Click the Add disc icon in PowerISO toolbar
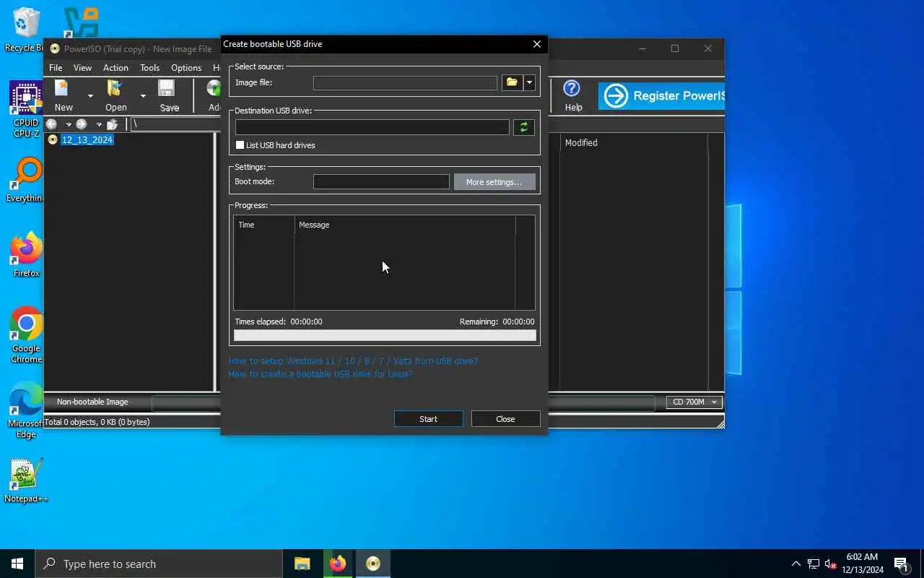The height and width of the screenshot is (578, 924). [x=214, y=90]
